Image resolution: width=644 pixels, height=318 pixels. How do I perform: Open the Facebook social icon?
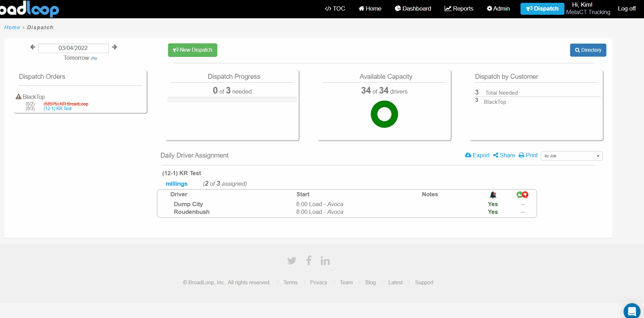pos(309,260)
